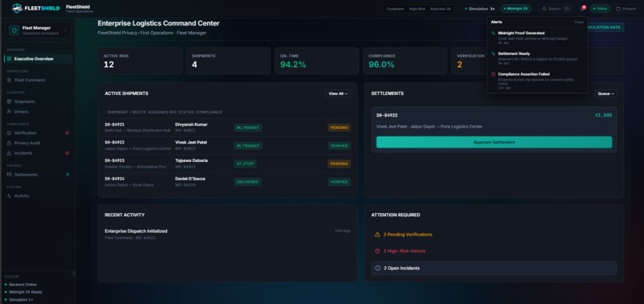Click the On-Time 94.2% value

(x=293, y=65)
